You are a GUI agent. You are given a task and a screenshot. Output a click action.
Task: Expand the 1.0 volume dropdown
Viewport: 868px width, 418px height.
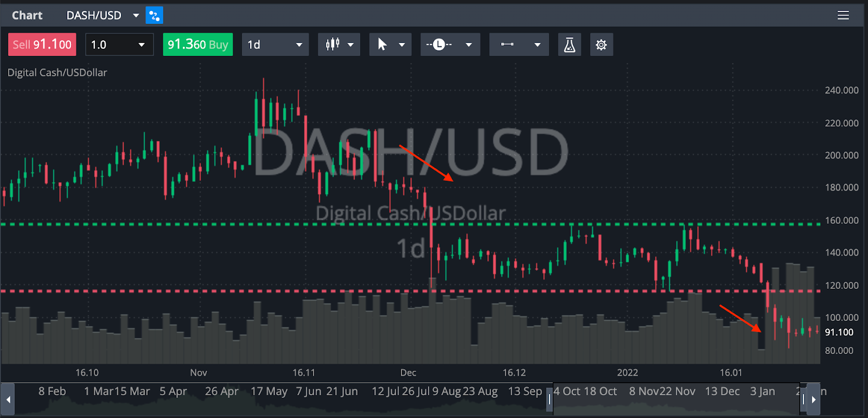coord(142,45)
